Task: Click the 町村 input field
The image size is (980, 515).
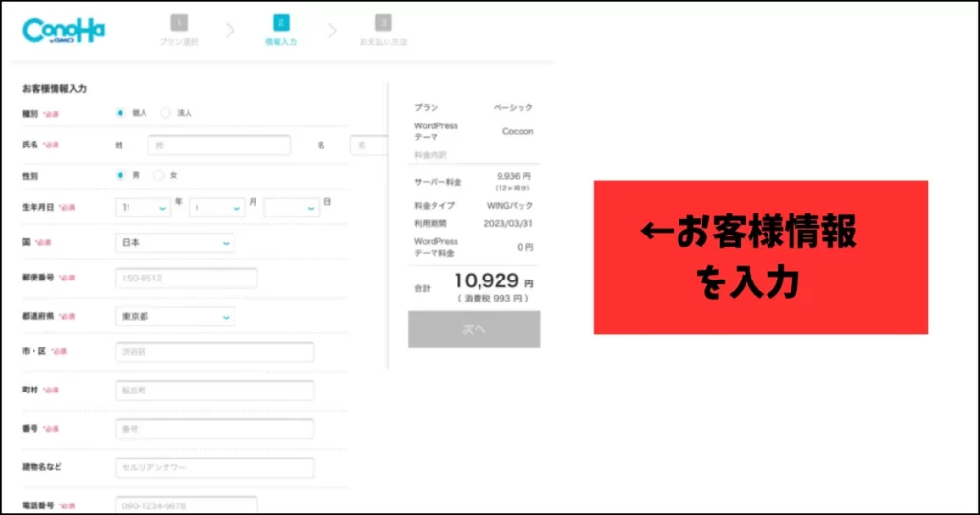Action: (214, 391)
